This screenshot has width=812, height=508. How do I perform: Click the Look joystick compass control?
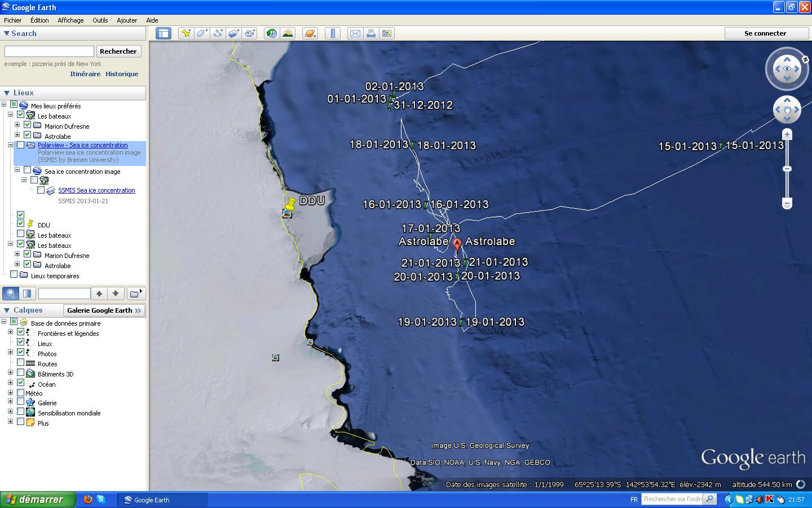tap(787, 69)
